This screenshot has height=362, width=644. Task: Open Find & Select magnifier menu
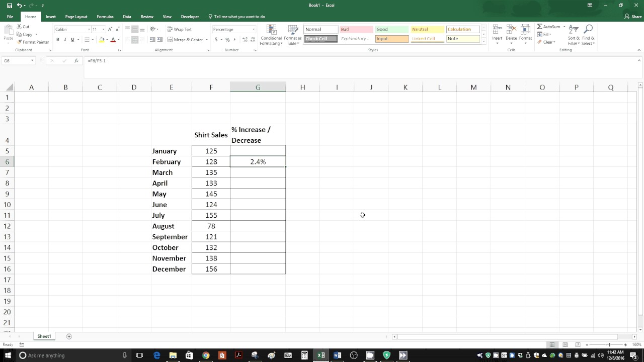588,34
